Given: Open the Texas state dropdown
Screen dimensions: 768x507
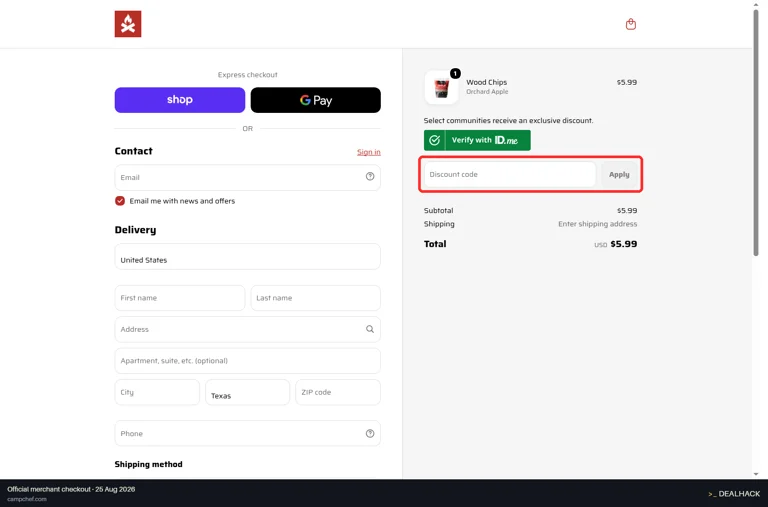Looking at the screenshot, I should pyautogui.click(x=247, y=392).
